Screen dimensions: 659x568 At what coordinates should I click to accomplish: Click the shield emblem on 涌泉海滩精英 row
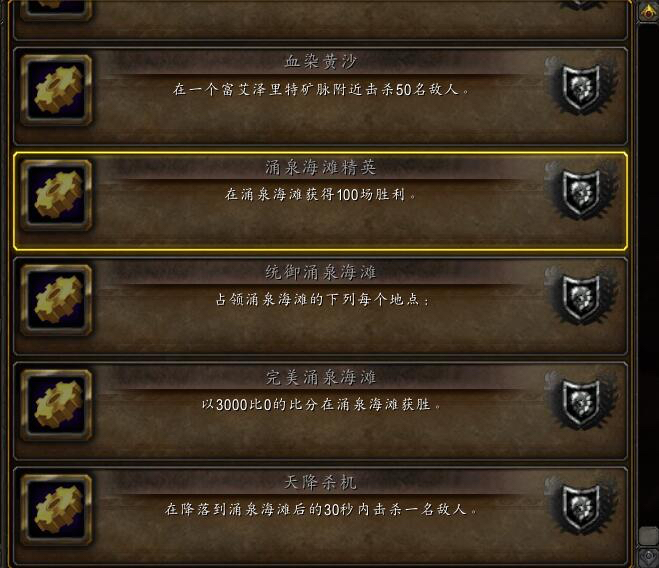581,193
